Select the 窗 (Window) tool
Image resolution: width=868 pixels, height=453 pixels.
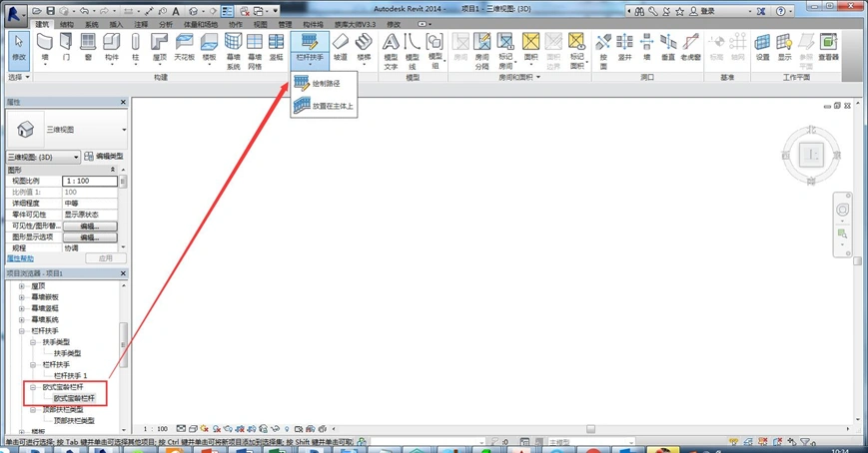point(88,48)
